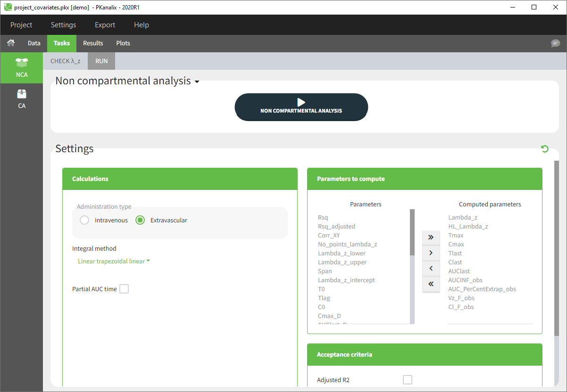Image resolution: width=567 pixels, height=392 pixels.
Task: Click the home icon in the tab bar
Action: (x=11, y=43)
